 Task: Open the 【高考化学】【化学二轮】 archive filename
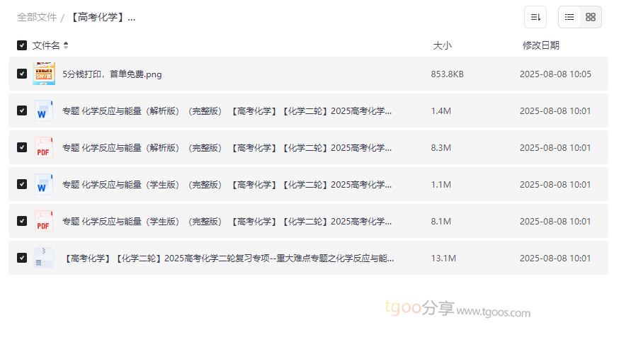click(228, 258)
